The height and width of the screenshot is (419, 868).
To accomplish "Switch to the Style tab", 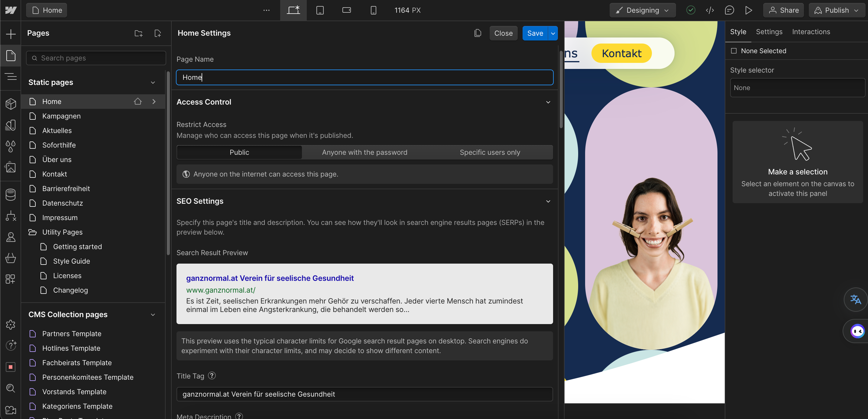I will [738, 32].
